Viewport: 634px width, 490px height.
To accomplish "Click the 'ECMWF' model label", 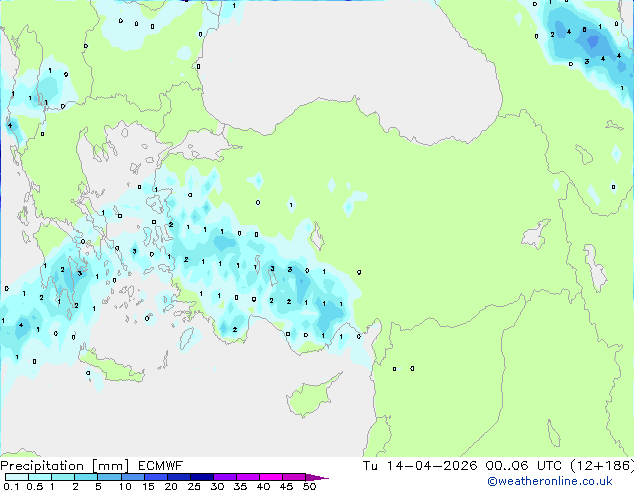I will 161,466.
